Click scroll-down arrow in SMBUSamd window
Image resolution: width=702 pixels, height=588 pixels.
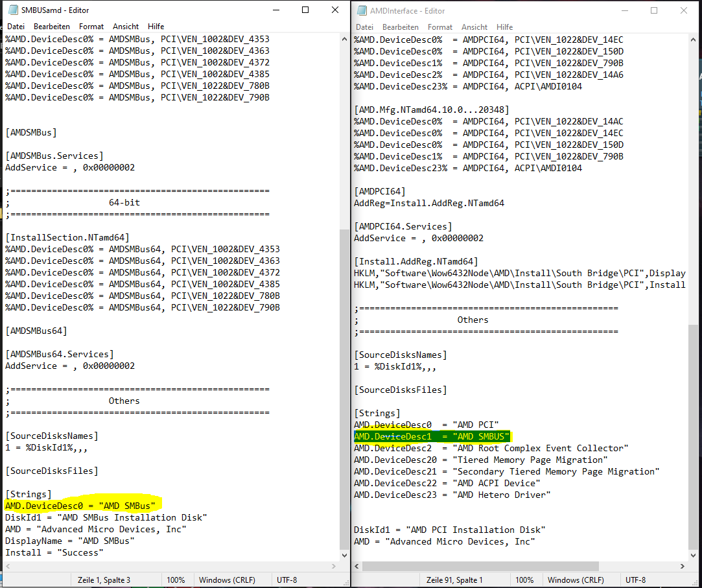344,556
